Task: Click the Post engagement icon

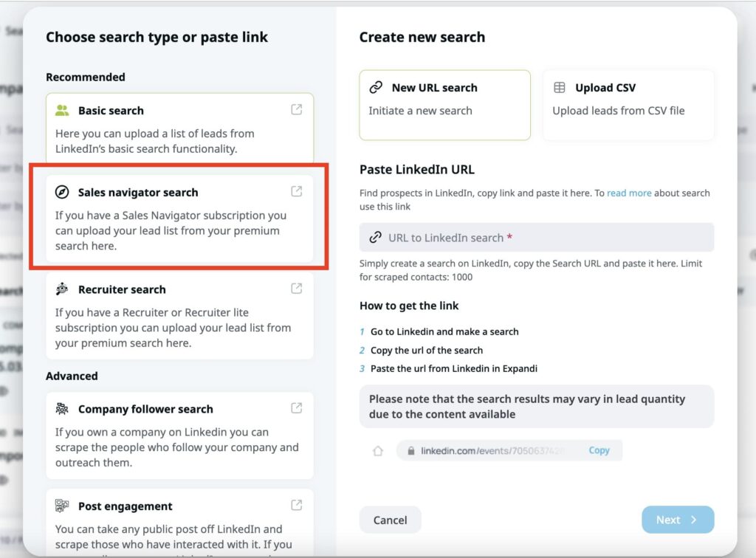Action: [62, 506]
